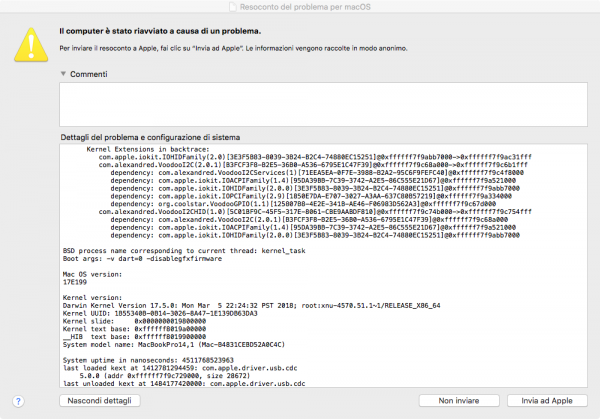Click the 'Dettagli del problema e configurazione' heading
The height and width of the screenshot is (419, 600).
click(x=150, y=137)
